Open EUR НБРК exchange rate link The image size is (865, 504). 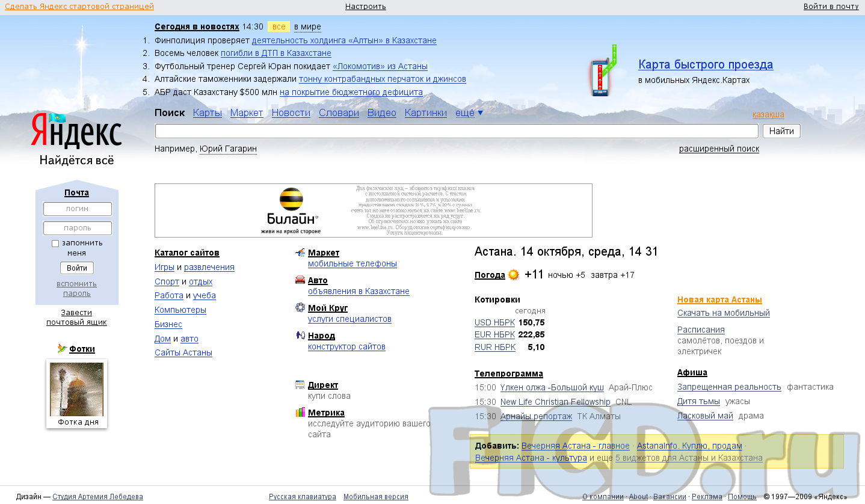tap(494, 335)
